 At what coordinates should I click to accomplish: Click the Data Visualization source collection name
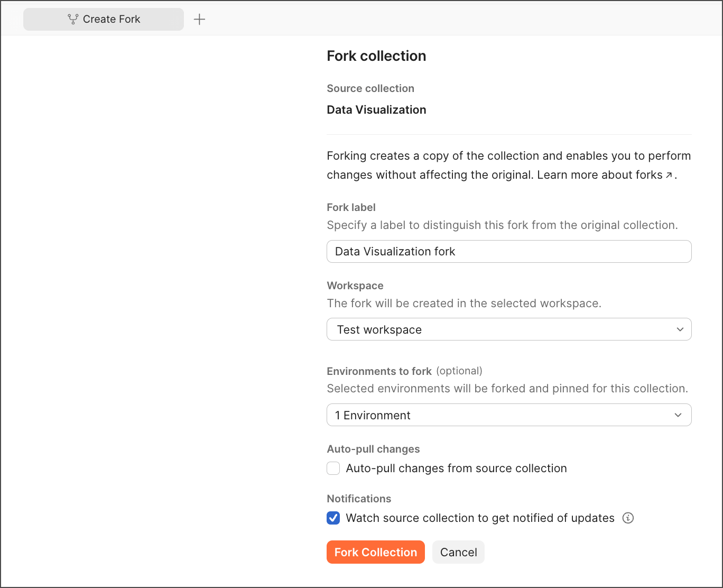(x=376, y=110)
